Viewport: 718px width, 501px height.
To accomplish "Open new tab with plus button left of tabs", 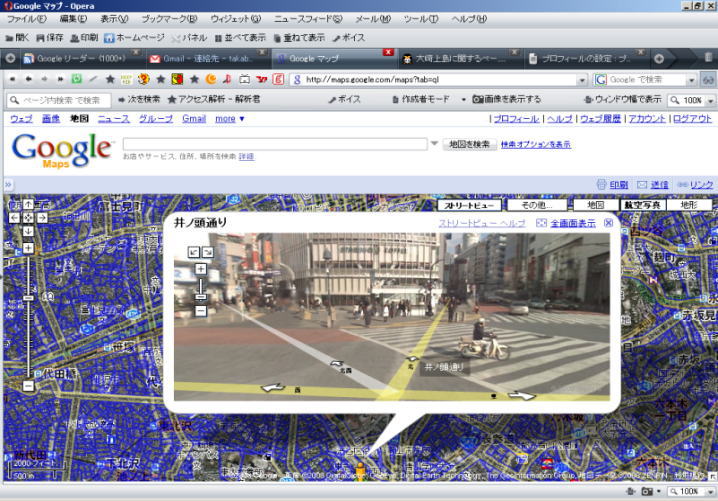I will pyautogui.click(x=10, y=59).
